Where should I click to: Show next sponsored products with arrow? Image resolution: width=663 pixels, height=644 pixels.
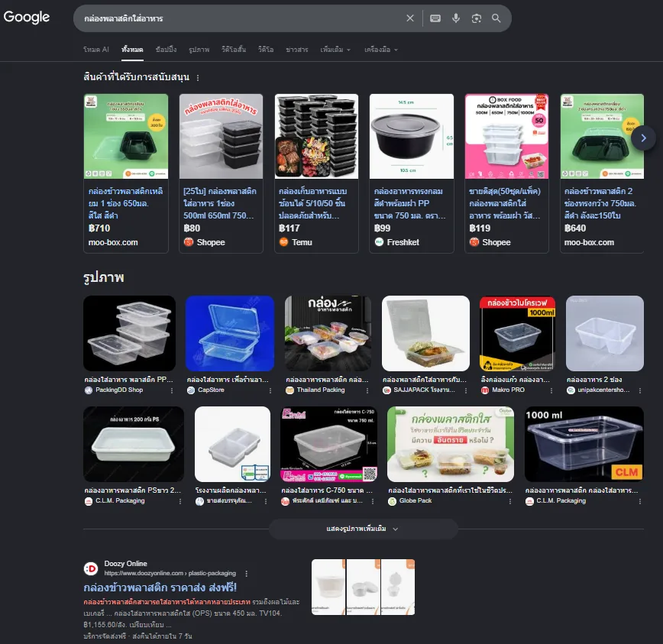tap(643, 138)
